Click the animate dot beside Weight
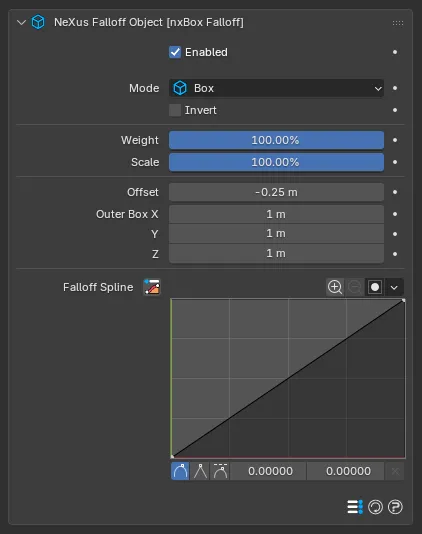Screen dimensions: 422x534 [395, 140]
